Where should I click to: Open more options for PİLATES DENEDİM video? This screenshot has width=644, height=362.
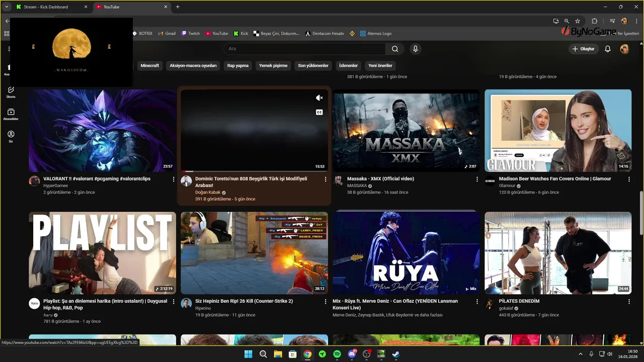coord(629,302)
